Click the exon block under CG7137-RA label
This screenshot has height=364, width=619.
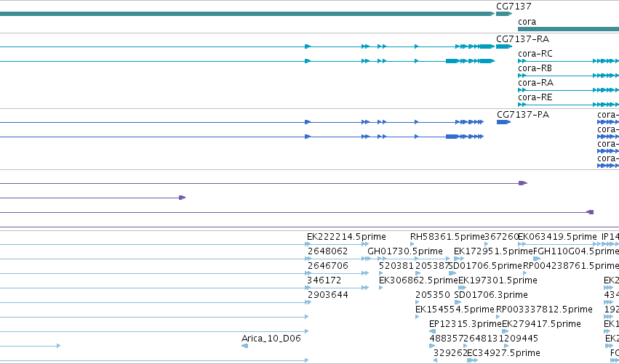[x=504, y=46]
